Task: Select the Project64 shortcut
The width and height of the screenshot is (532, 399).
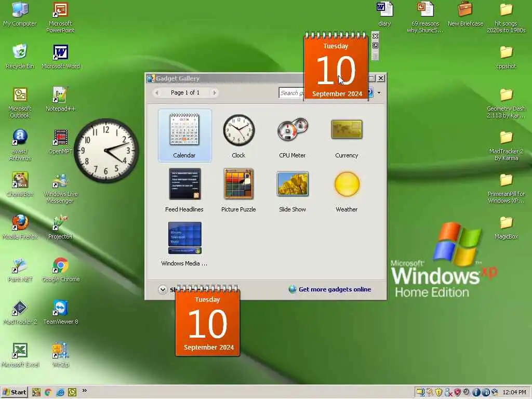Action: click(60, 228)
